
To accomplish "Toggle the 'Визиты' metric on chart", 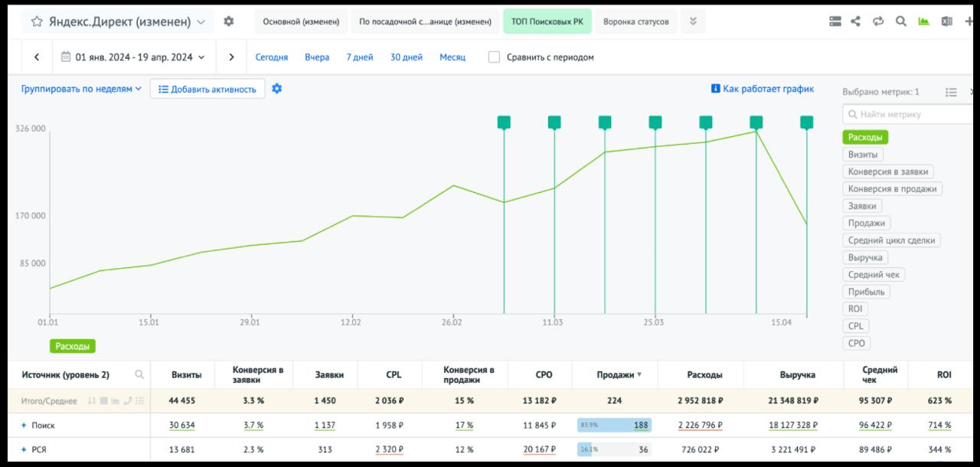I will tap(862, 155).
